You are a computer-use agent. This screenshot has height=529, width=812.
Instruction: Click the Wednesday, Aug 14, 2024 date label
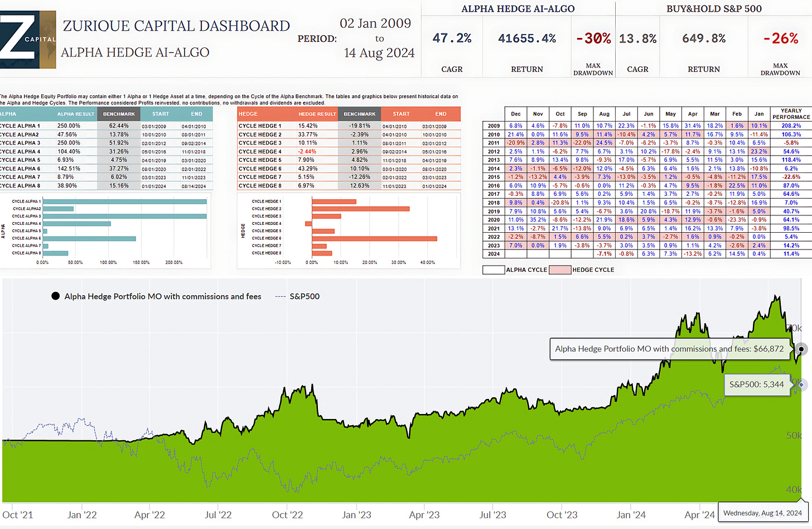(762, 513)
